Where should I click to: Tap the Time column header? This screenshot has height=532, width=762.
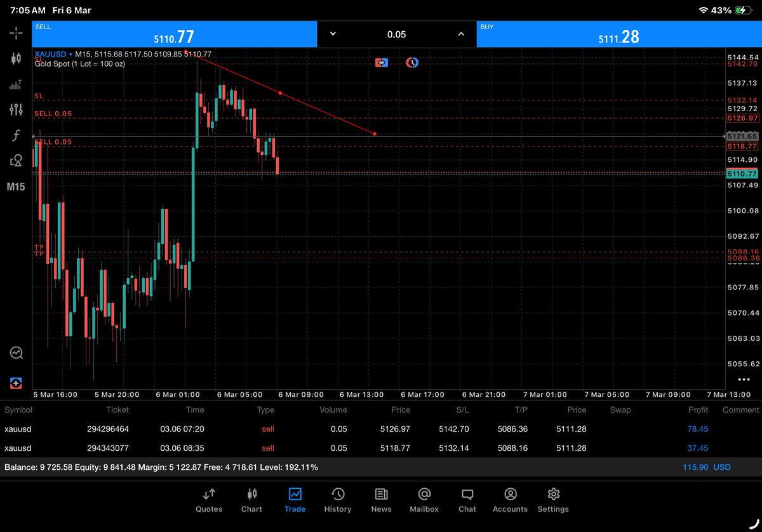coord(195,409)
